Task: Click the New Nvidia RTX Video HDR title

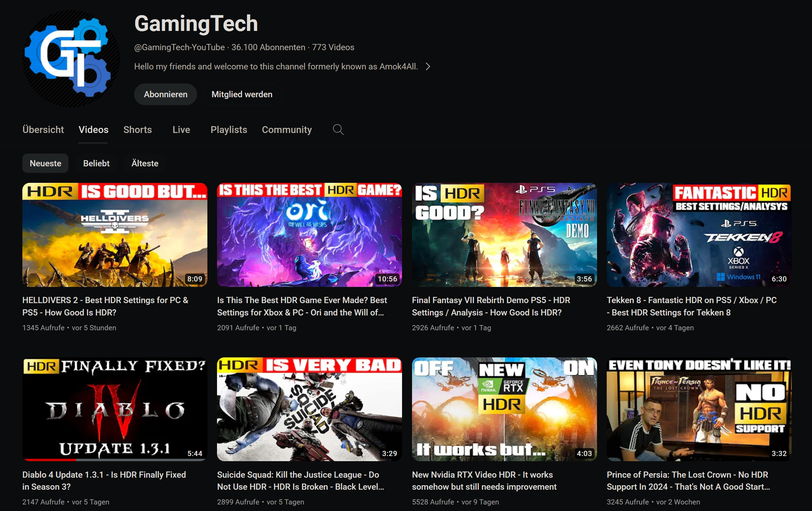Action: pyautogui.click(x=484, y=480)
